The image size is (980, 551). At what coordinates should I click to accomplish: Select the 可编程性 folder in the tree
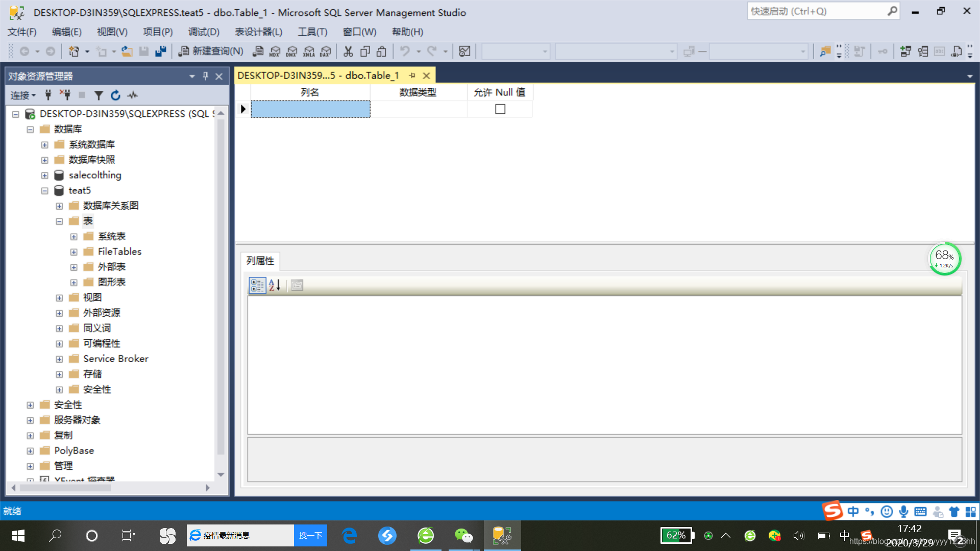[x=102, y=343]
